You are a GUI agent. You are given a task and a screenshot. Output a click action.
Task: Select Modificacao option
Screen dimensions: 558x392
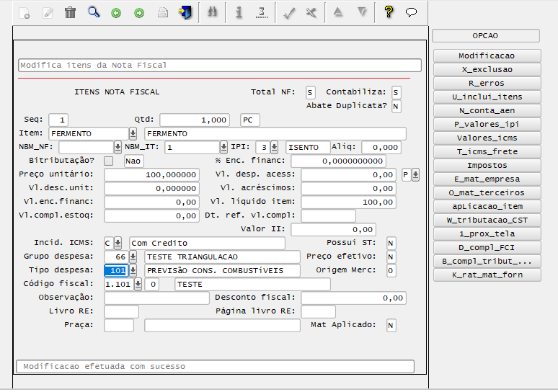coord(487,56)
